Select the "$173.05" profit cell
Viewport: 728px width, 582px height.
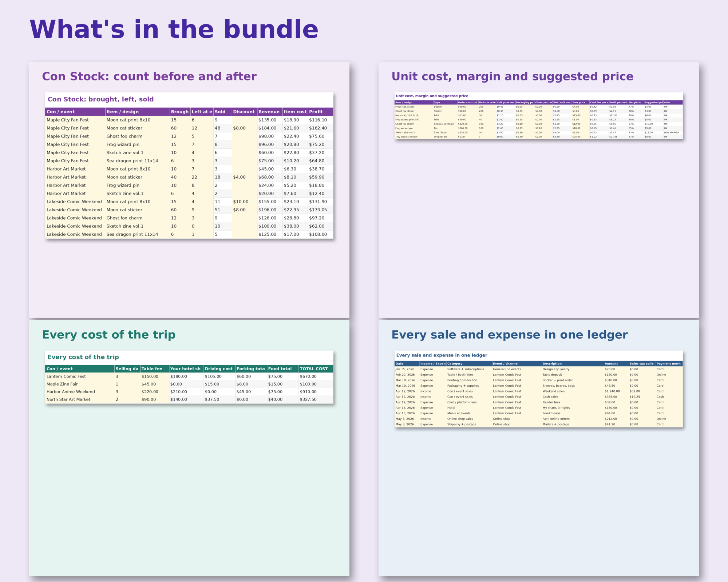(x=320, y=210)
